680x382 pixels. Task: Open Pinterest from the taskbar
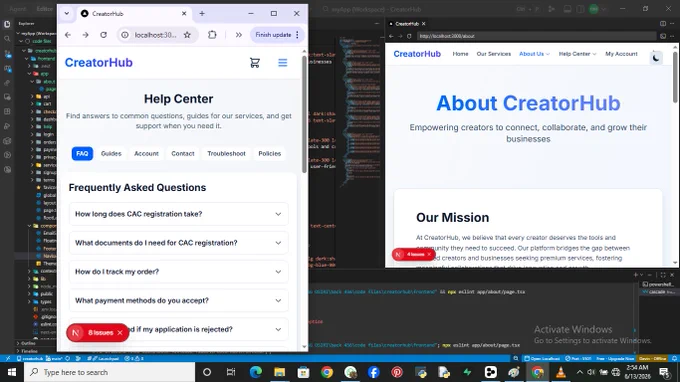pyautogui.click(x=397, y=372)
